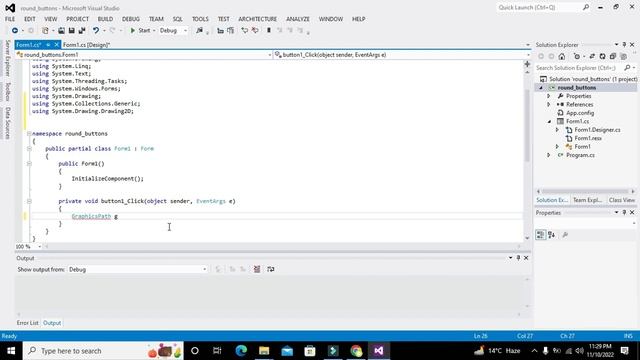Viewport: 640px width, 360px height.
Task: Toggle word wrap in the Output window
Action: 271,269
